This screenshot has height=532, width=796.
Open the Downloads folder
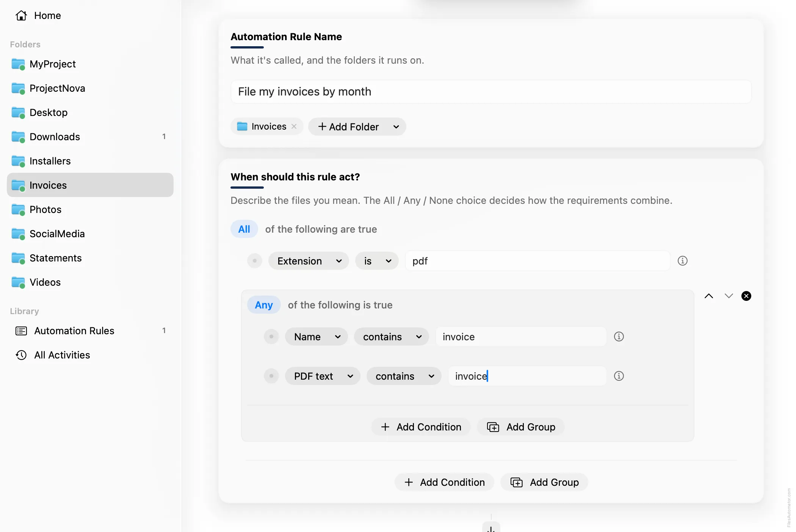(90, 137)
